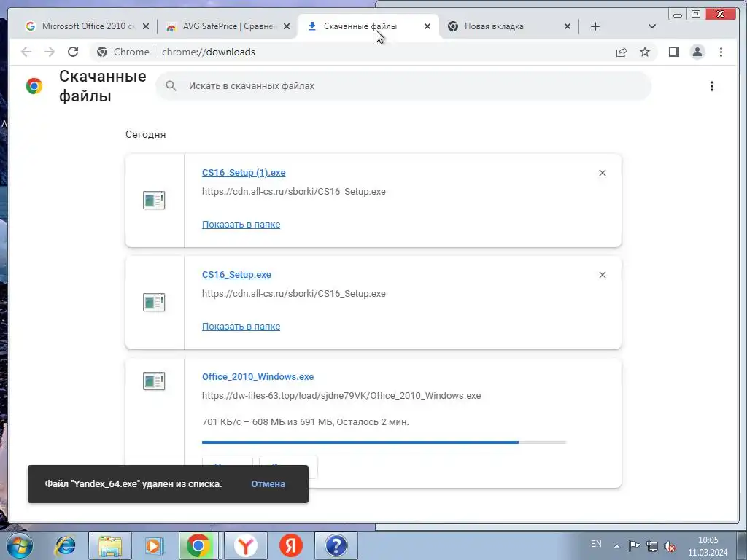The image size is (747, 560).
Task: Open the downloads page three-dot menu
Action: [712, 86]
